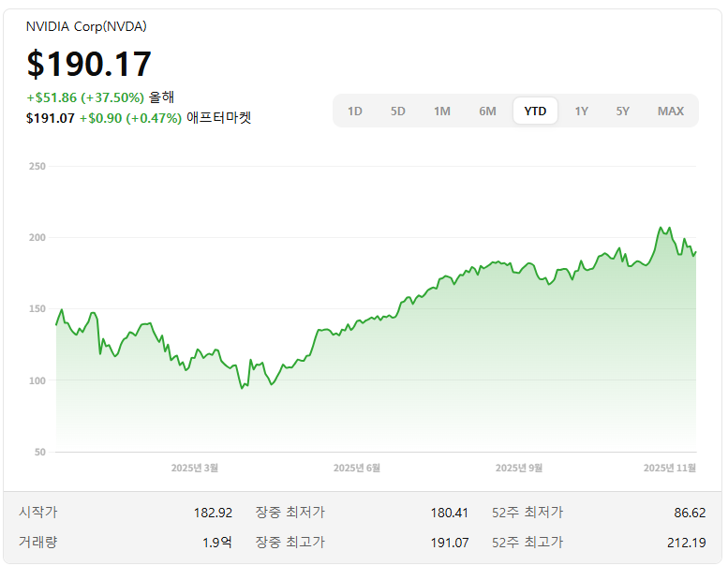
Task: Click the 86.62 52-week low value
Action: pyautogui.click(x=690, y=513)
